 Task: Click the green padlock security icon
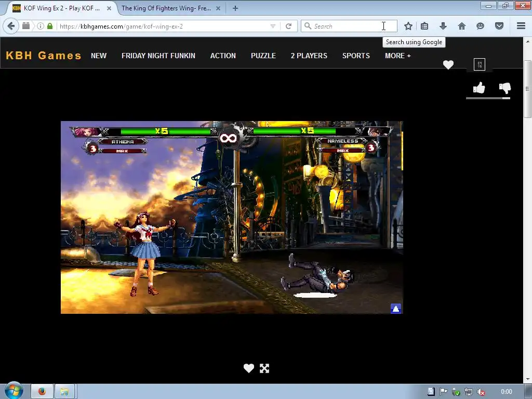click(50, 26)
